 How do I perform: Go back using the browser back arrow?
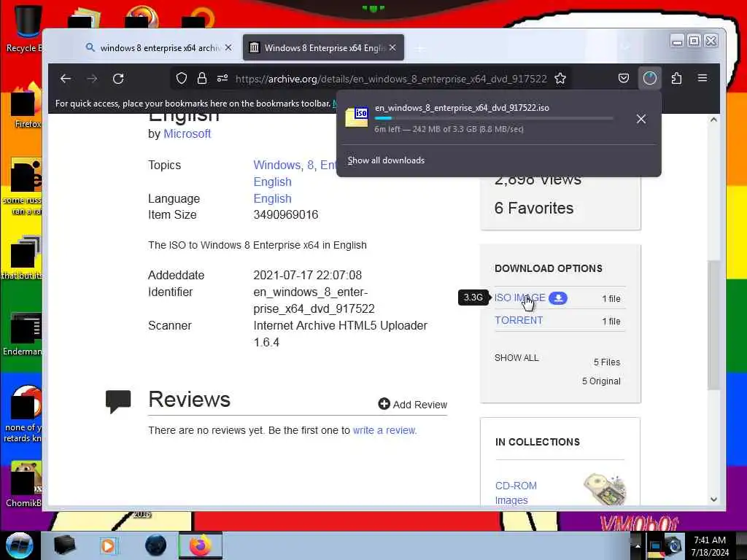tap(66, 79)
